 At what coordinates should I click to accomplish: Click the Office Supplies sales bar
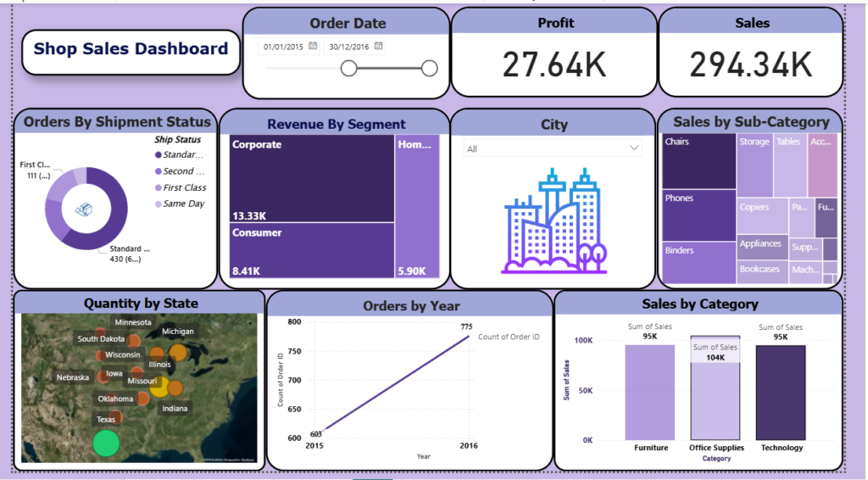point(715,388)
